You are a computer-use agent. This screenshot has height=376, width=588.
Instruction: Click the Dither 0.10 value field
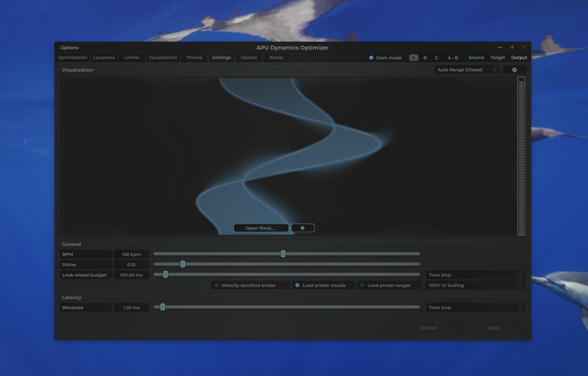coord(131,265)
